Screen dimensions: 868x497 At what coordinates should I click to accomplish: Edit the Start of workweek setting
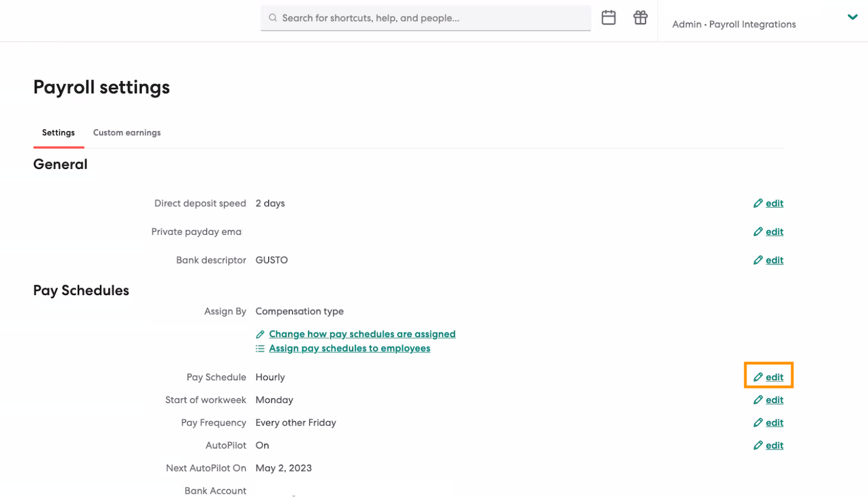pyautogui.click(x=774, y=400)
